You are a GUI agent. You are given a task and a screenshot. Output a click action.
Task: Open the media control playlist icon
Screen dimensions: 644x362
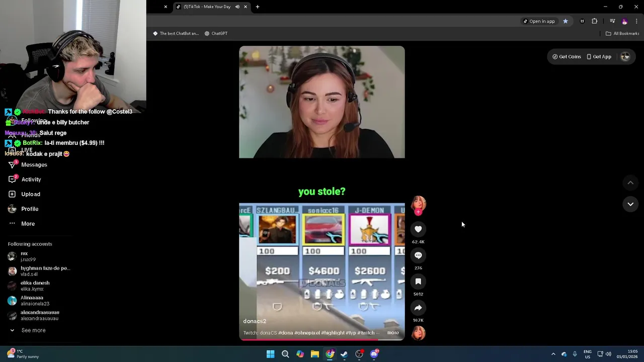click(612, 21)
